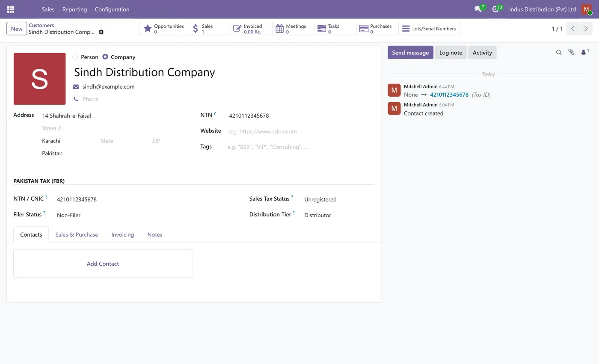Open Tasks stat button
This screenshot has width=599, height=364.
click(x=335, y=29)
